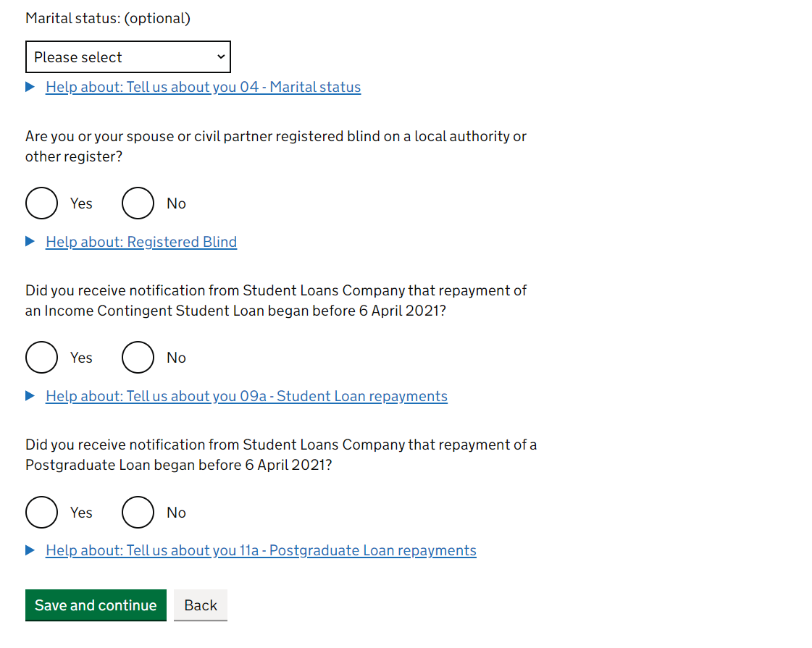Click the Yes label for registered blind
The width and height of the screenshot is (812, 648).
coord(81,203)
